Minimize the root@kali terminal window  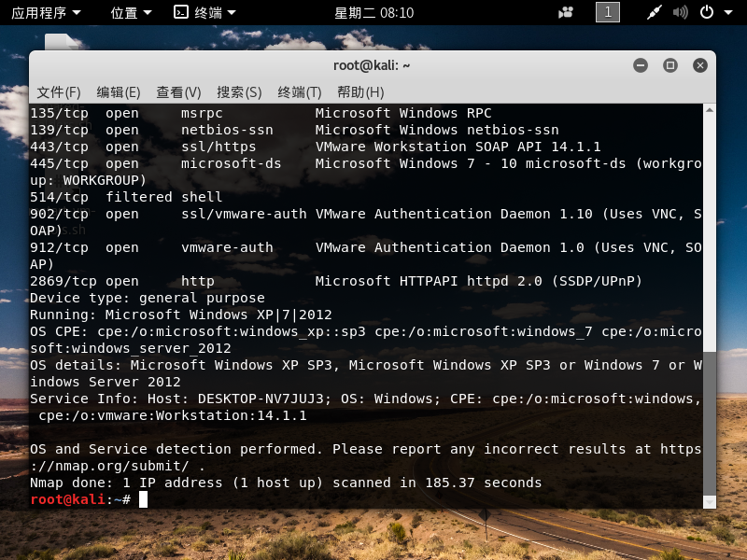tap(641, 65)
